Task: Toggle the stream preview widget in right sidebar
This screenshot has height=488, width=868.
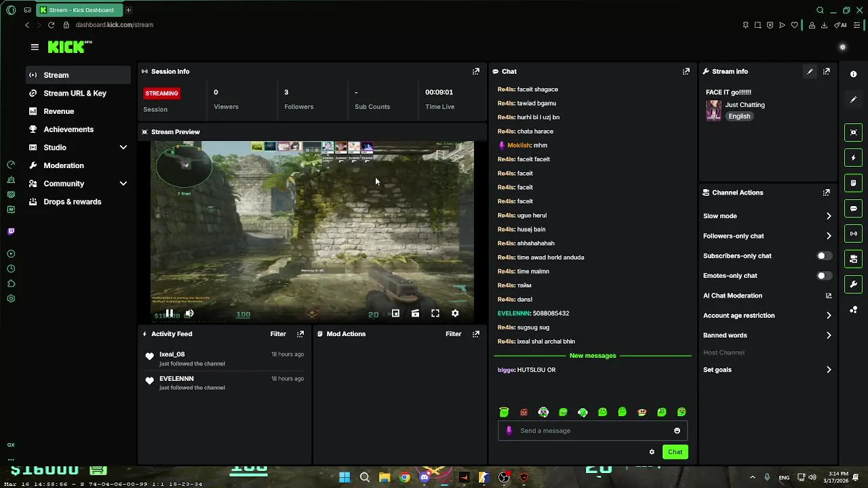Action: tap(853, 132)
